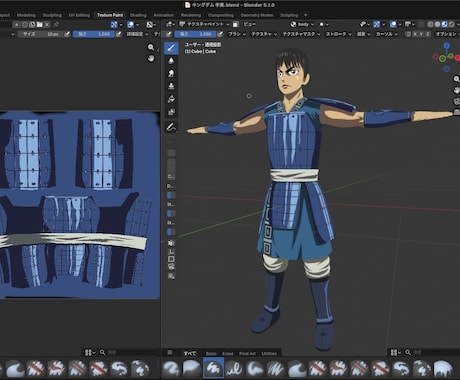Viewport: 460px width, 380px height.
Task: Select the Utilities brush catalog tab
Action: tap(269, 353)
